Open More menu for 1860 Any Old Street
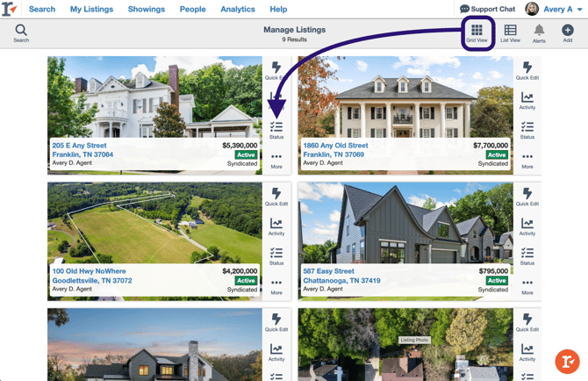This screenshot has height=381, width=588. (x=527, y=161)
